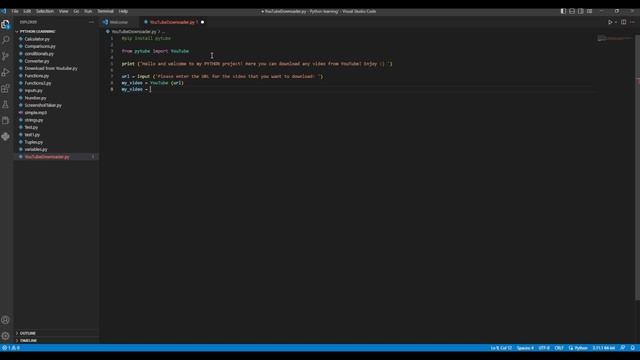Image resolution: width=640 pixels, height=360 pixels.
Task: Click the notifications bell in status bar
Action: pyautogui.click(x=633, y=348)
